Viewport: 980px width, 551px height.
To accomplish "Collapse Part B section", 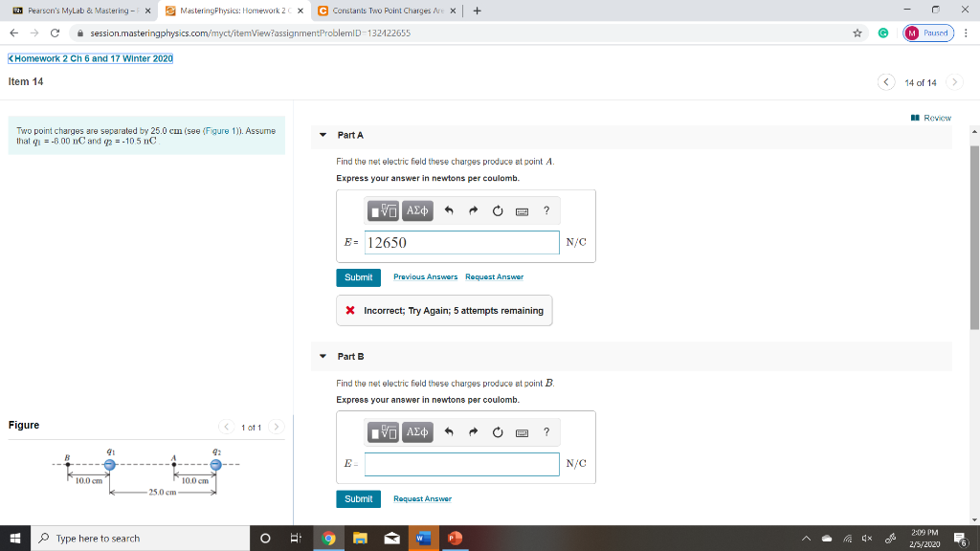I will click(323, 356).
